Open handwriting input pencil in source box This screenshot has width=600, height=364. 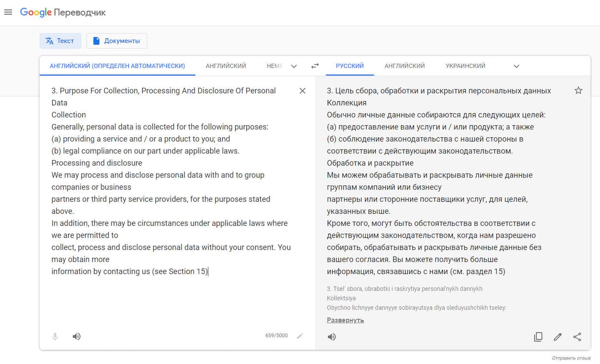300,336
